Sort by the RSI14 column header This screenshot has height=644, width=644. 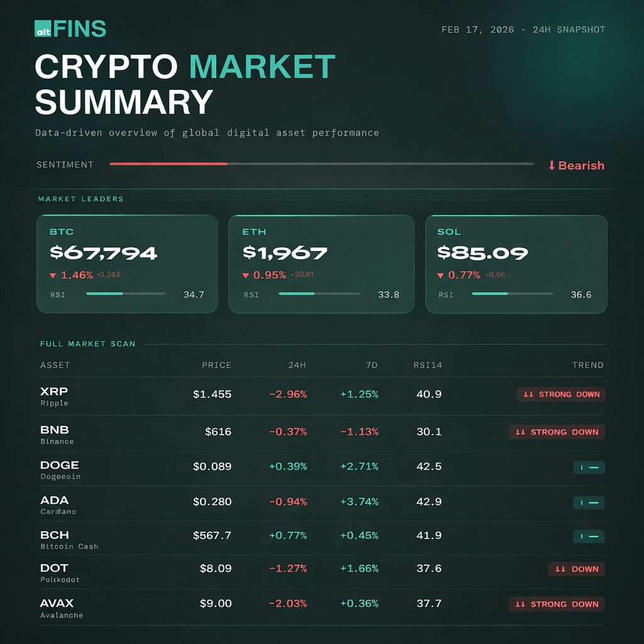428,365
